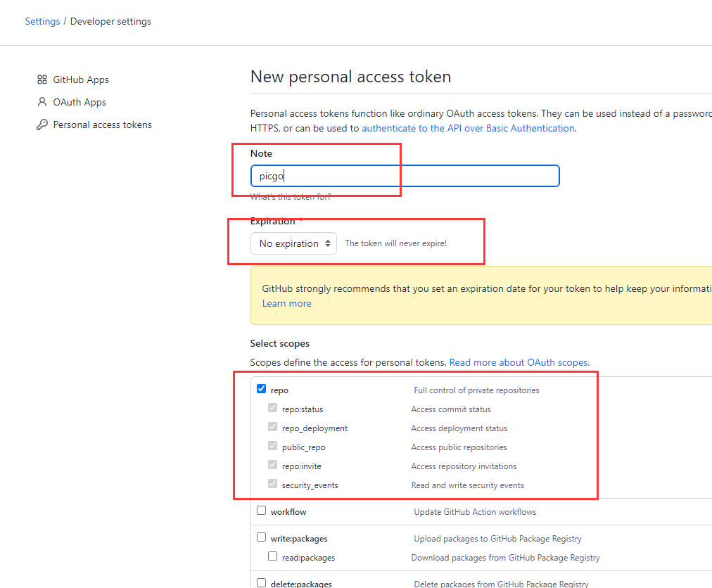Enable the workflow scope checkbox

pyautogui.click(x=262, y=511)
